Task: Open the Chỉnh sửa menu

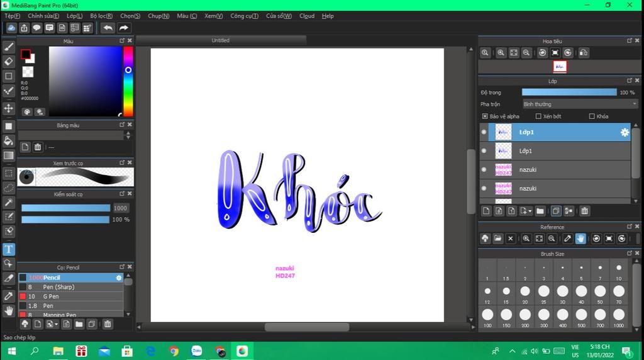Action: pos(43,16)
